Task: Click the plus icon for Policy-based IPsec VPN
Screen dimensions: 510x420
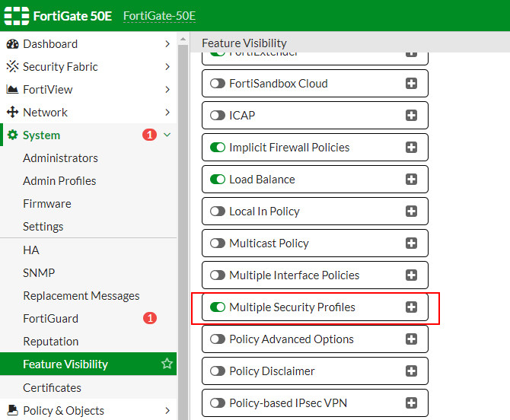Action: 412,403
